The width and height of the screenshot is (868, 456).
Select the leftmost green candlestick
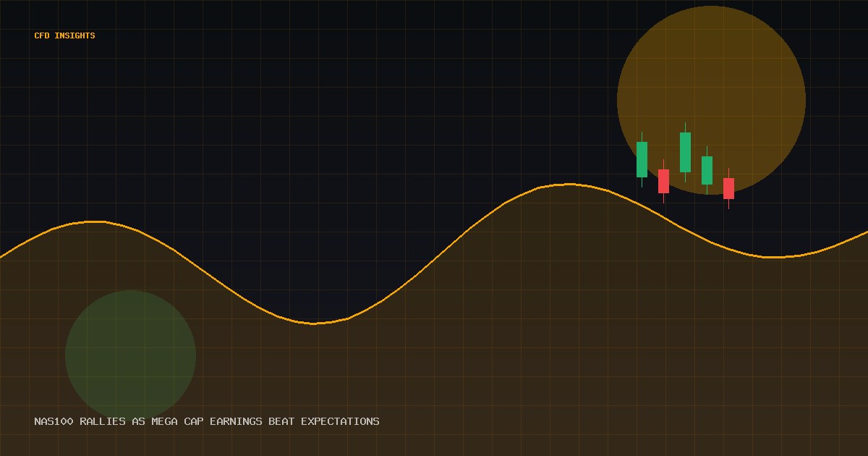642,159
